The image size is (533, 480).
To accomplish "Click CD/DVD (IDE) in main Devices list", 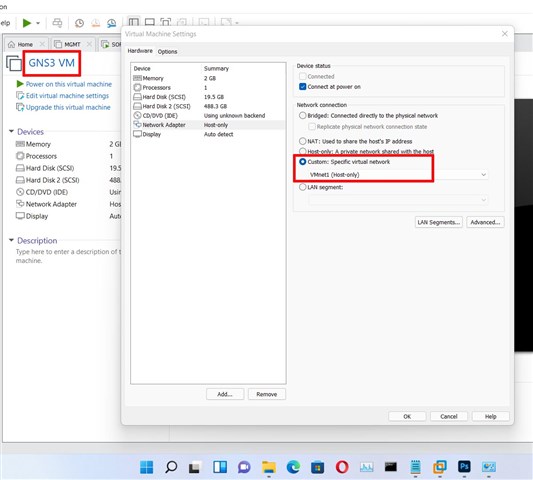I will point(47,192).
